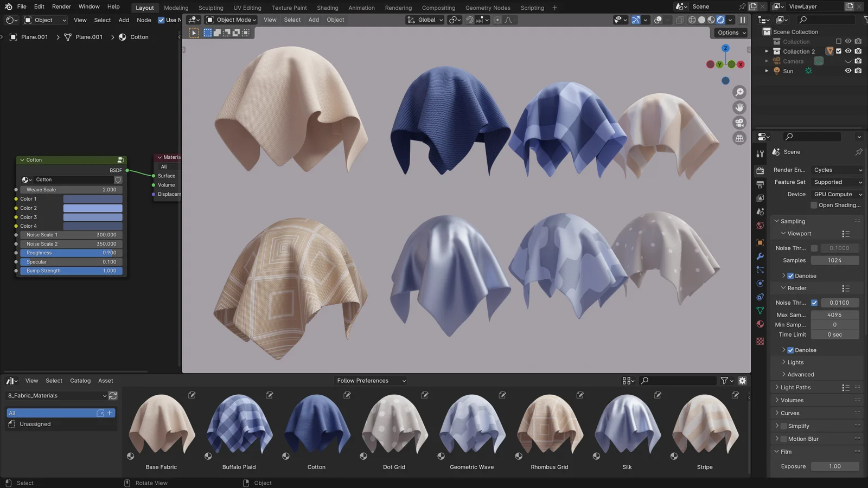
Task: Hide Collection 2 in the viewport
Action: pyautogui.click(x=848, y=51)
